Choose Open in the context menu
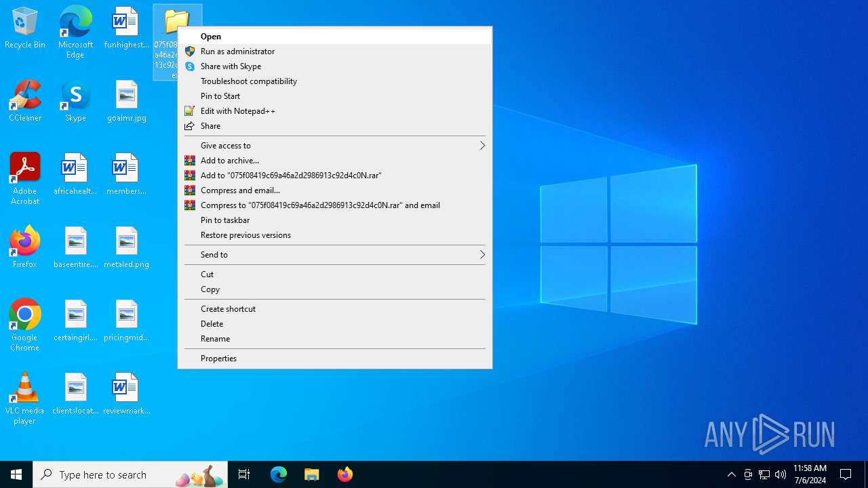 (x=335, y=37)
